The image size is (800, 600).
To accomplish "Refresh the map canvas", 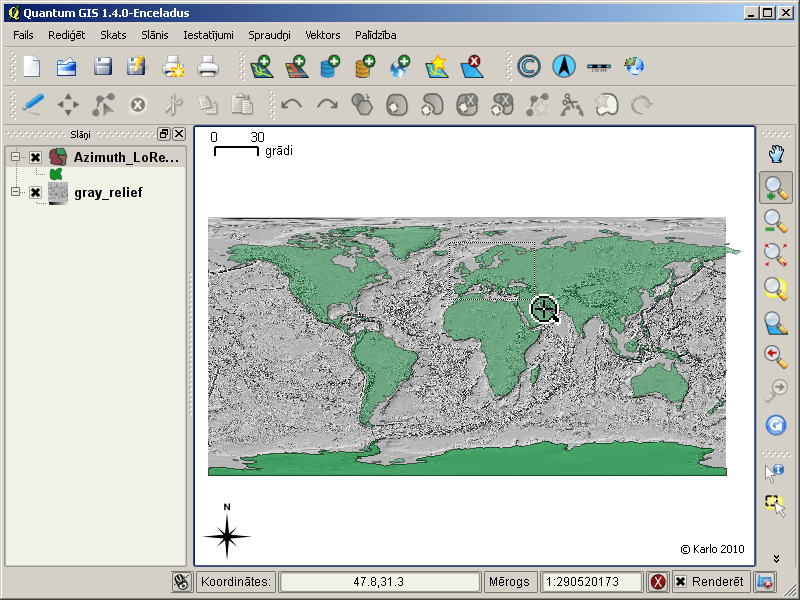I will point(776,425).
